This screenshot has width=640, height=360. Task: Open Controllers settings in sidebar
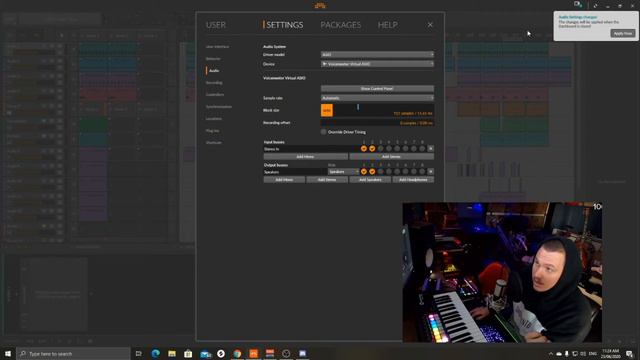click(215, 95)
